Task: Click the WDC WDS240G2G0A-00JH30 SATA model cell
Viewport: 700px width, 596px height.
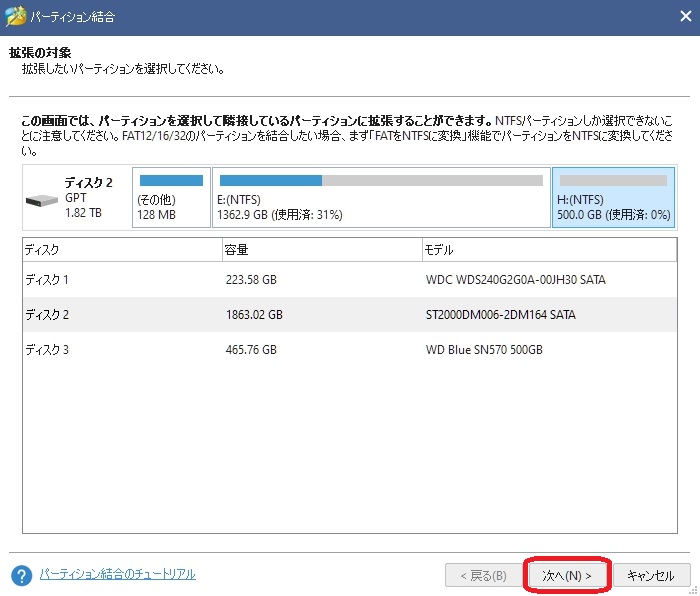Action: click(516, 280)
